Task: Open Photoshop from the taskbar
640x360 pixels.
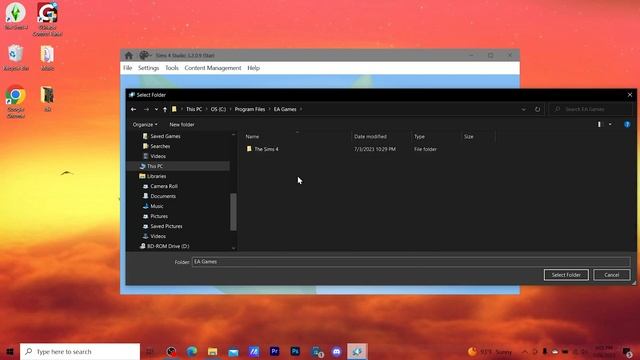Action: click(x=295, y=351)
